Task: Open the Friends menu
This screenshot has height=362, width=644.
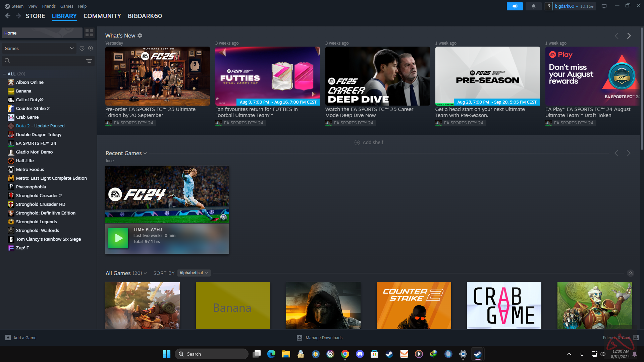Action: [x=49, y=6]
